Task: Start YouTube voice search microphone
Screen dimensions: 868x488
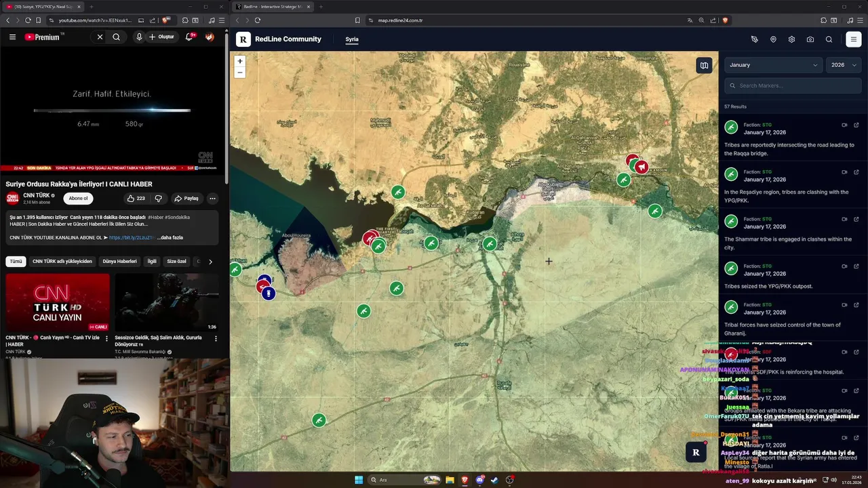Action: (x=139, y=37)
